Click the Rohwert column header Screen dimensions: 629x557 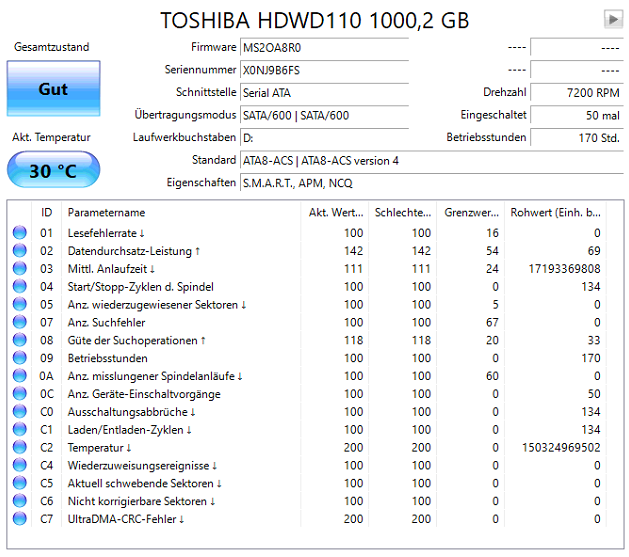[x=555, y=213]
